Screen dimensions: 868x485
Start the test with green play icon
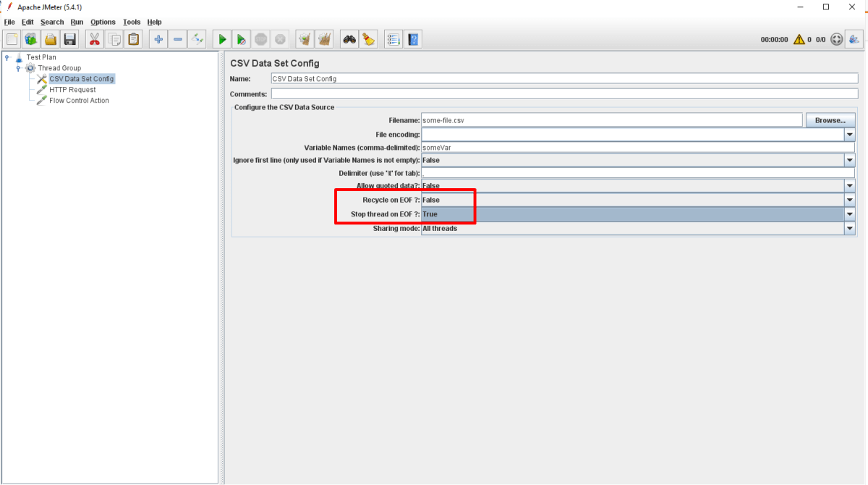tap(222, 39)
